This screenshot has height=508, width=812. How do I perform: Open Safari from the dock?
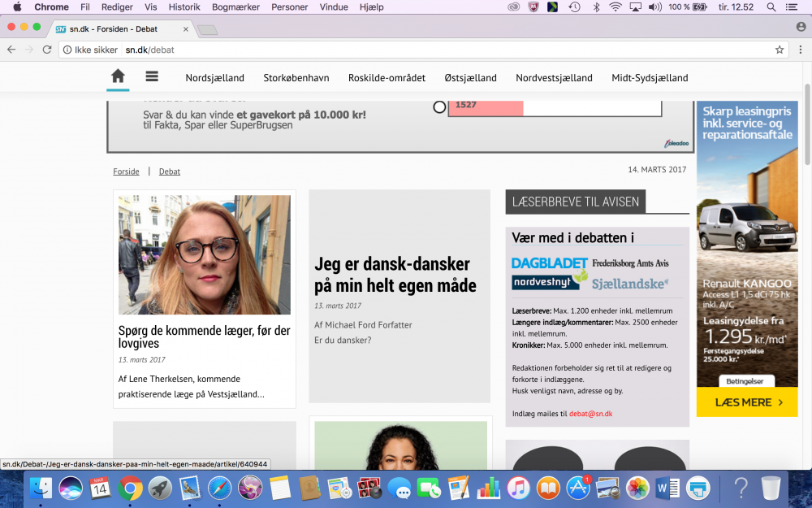click(219, 488)
